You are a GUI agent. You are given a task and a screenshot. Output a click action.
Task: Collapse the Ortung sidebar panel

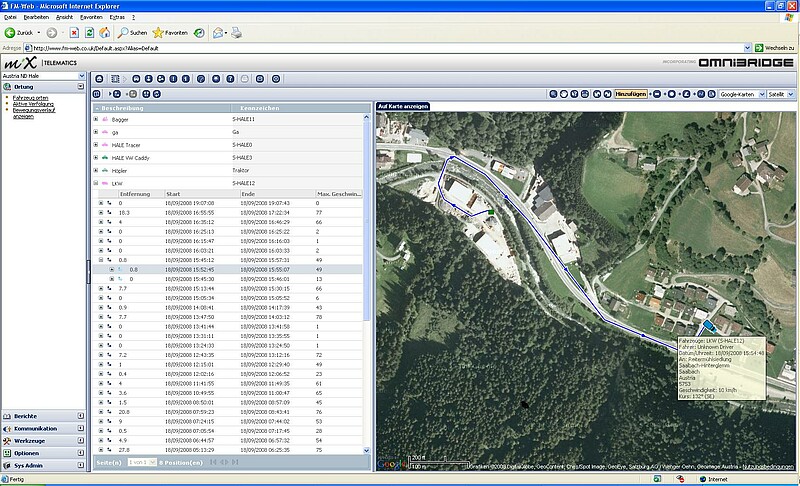click(81, 87)
